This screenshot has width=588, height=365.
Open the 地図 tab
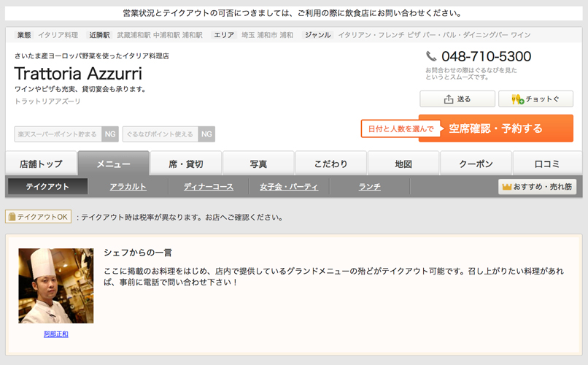tap(403, 164)
